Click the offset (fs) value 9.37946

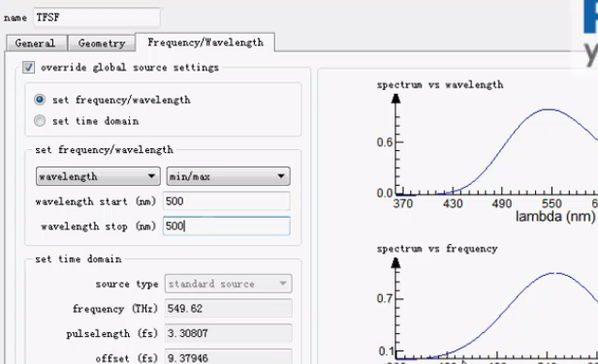coord(229,357)
